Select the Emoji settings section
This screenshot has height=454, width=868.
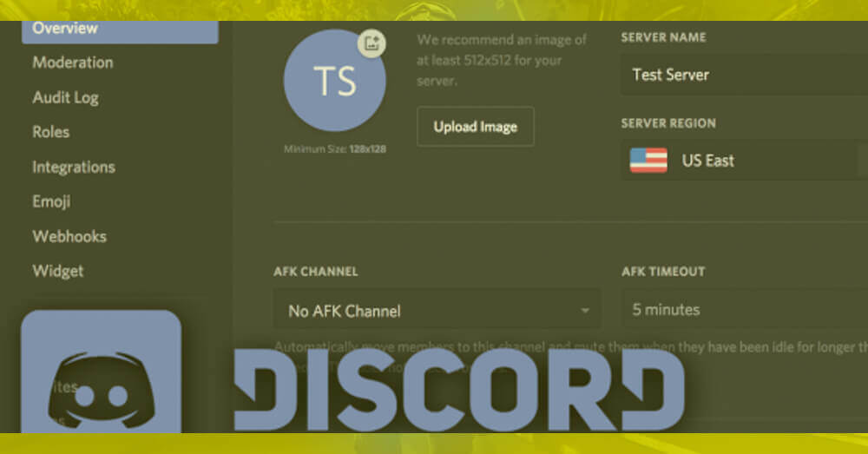(51, 201)
